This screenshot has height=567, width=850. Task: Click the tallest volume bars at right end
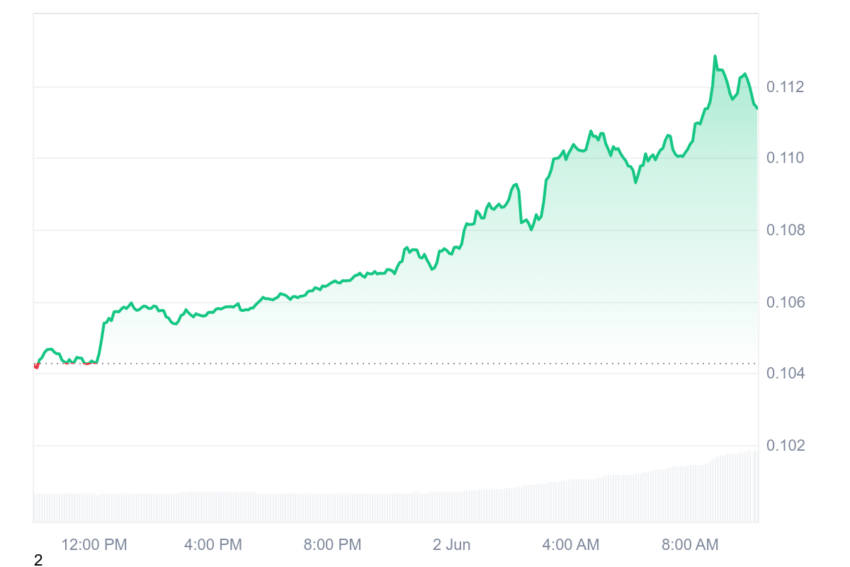click(x=753, y=486)
